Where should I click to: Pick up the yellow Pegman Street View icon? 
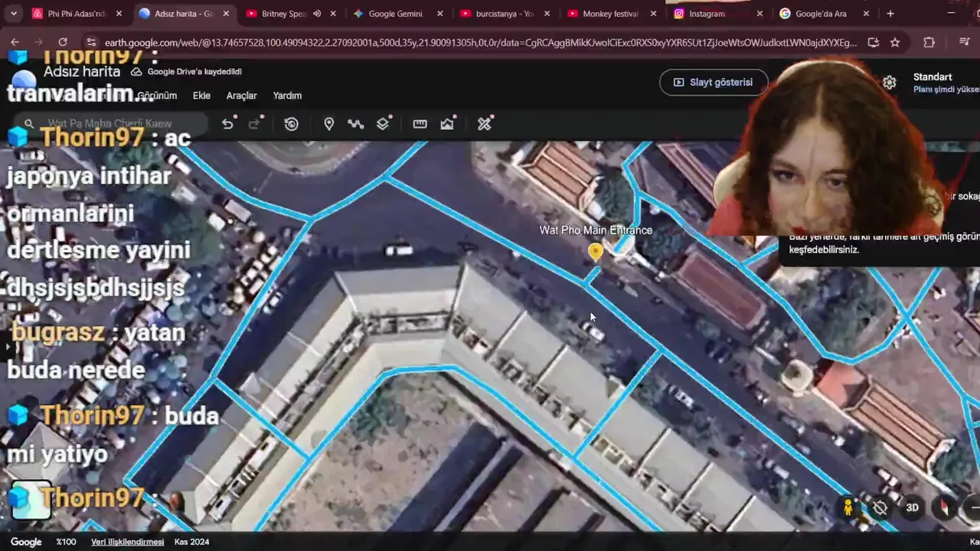[848, 507]
